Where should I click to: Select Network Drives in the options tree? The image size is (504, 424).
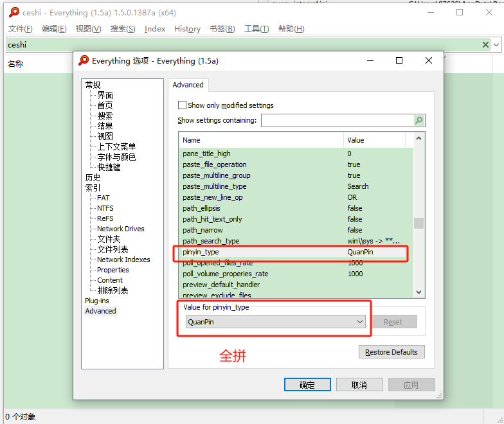[x=121, y=229]
